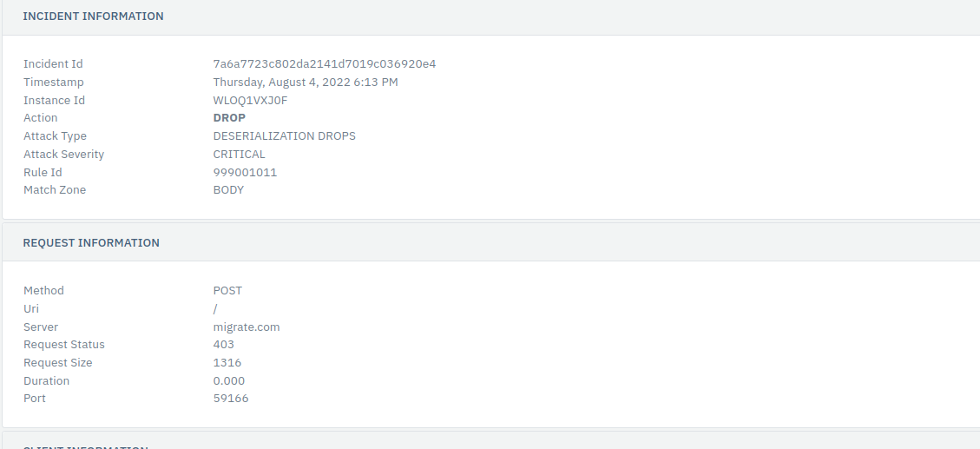The image size is (980, 449).
Task: Click the Uri slash value
Action: (215, 309)
